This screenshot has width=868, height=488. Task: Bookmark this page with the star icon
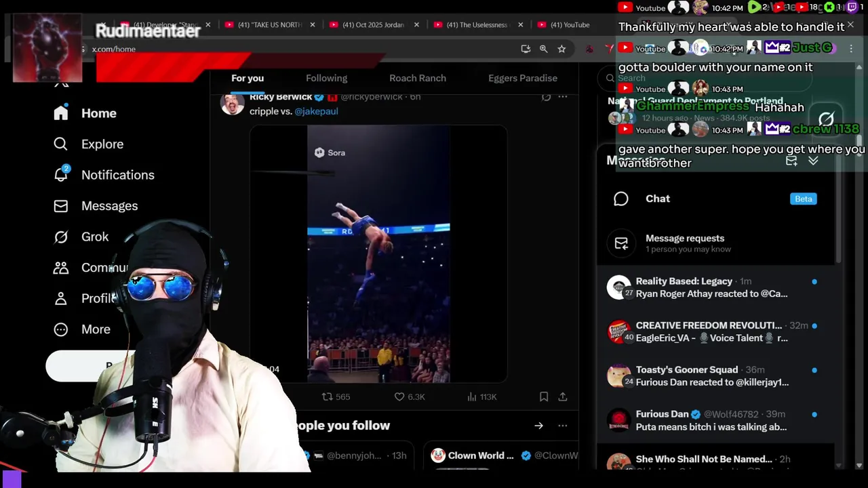[561, 49]
